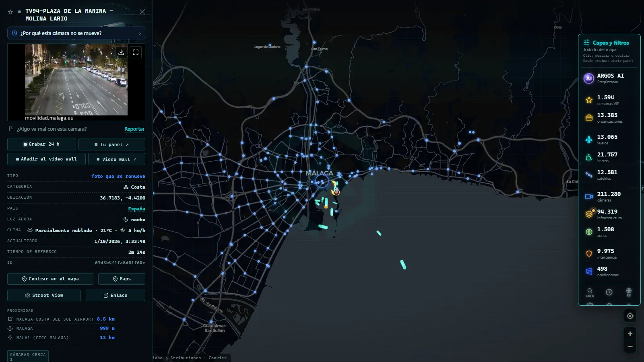Click inteligencia shield icon
Viewport: 644px width, 362px height.
coord(589,254)
